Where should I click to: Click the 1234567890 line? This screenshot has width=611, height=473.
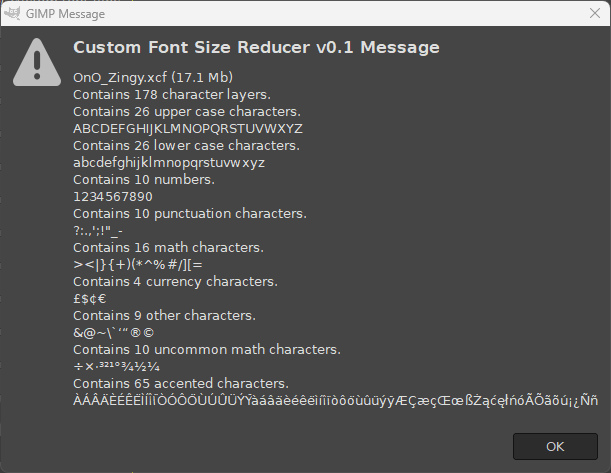113,197
